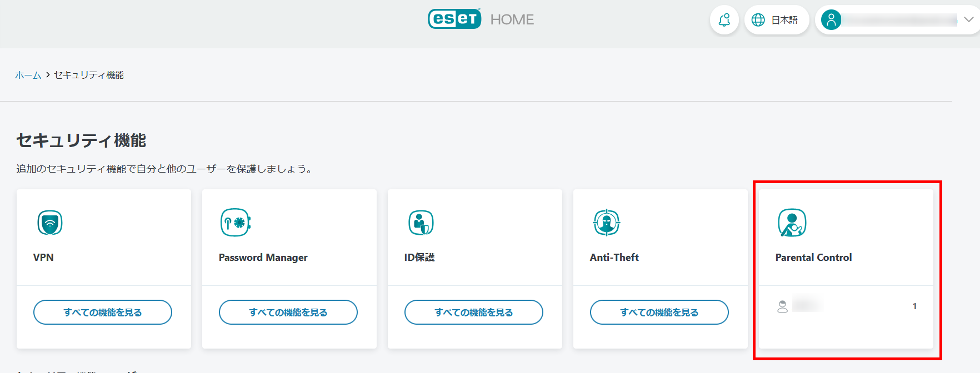Click the Anti-Theft target icon
The height and width of the screenshot is (373, 980).
(x=607, y=223)
